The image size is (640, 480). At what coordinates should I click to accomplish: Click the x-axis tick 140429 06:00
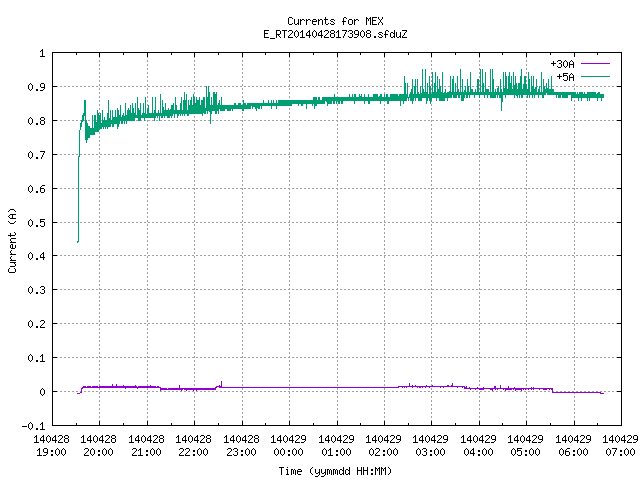click(x=573, y=445)
